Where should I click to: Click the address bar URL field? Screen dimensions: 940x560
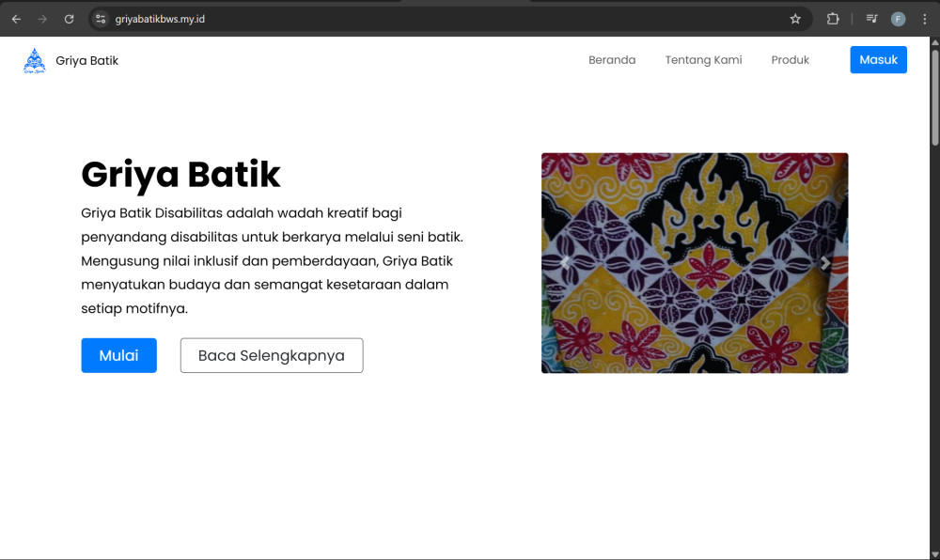tap(444, 19)
